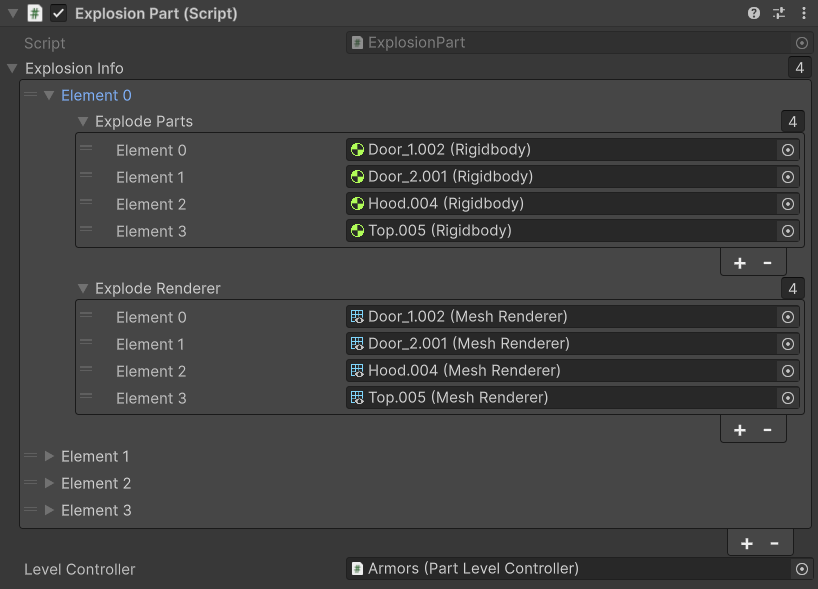Open the component preset selector icon

(779, 14)
